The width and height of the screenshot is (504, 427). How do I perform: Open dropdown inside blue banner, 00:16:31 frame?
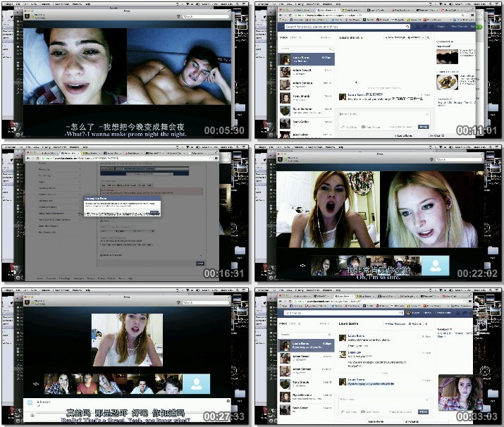149,174
